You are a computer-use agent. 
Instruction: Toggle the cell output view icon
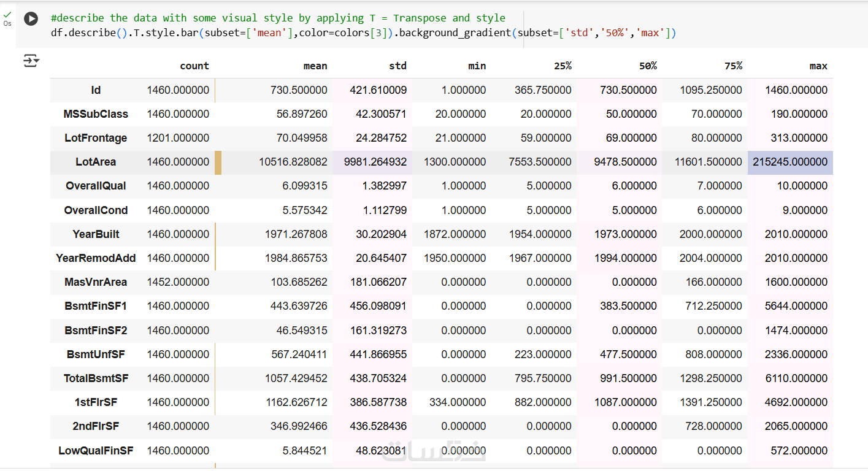pyautogui.click(x=31, y=60)
